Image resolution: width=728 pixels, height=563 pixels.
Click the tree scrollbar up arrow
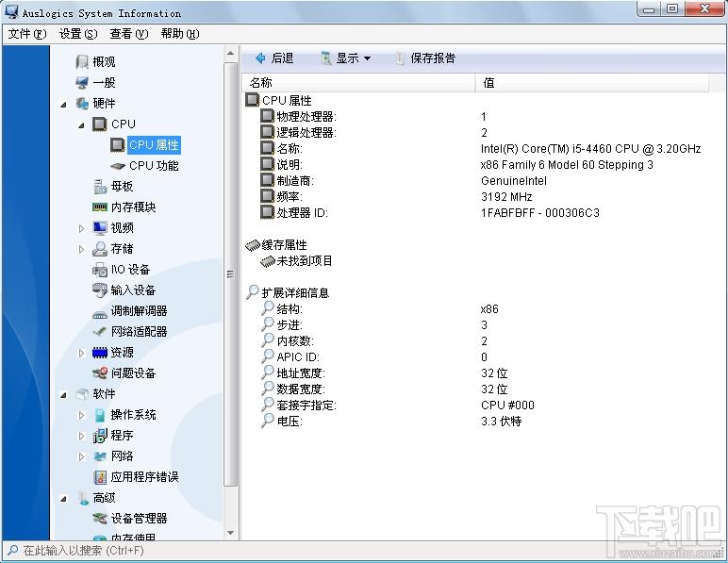230,54
